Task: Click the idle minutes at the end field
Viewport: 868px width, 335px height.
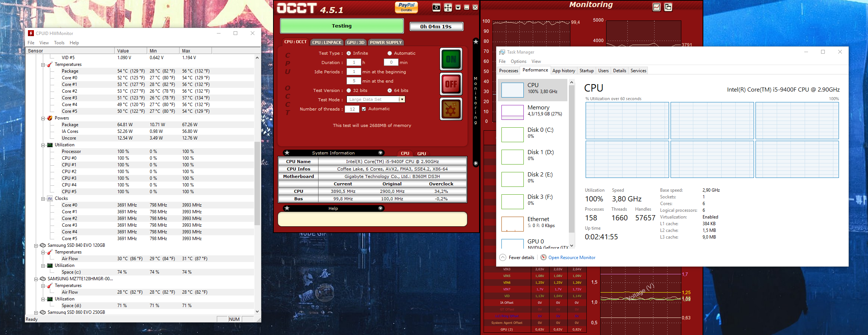Action: (354, 81)
